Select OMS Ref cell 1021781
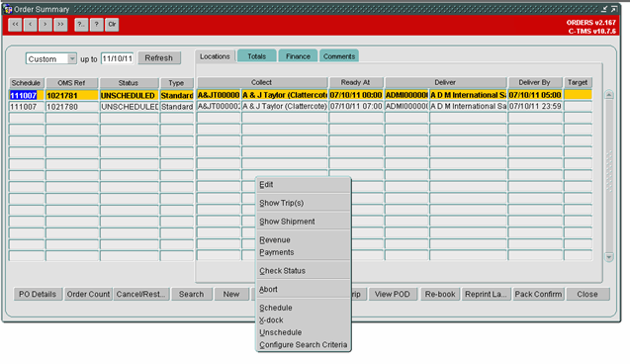Image resolution: width=630 pixels, height=364 pixels. [x=72, y=95]
